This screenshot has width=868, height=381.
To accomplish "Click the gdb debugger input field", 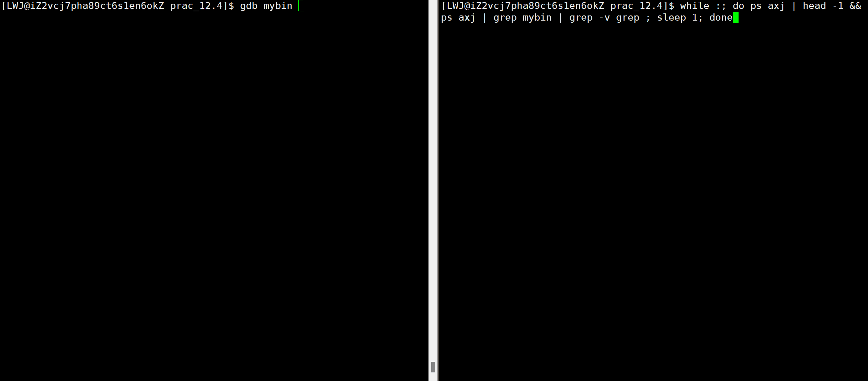I will coord(304,5).
